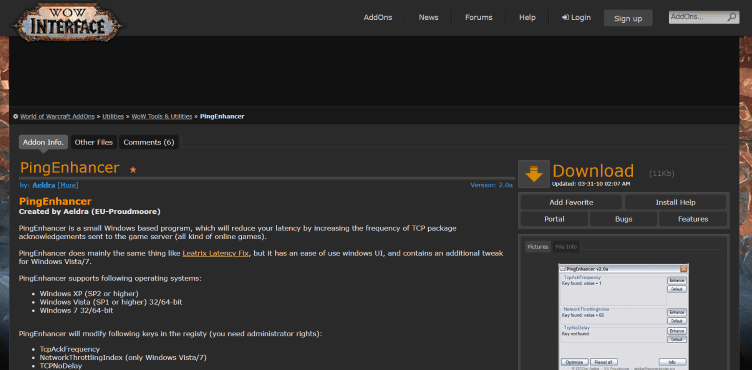Click the orange PingEnhancer description heading
This screenshot has width=752, height=370.
point(55,202)
